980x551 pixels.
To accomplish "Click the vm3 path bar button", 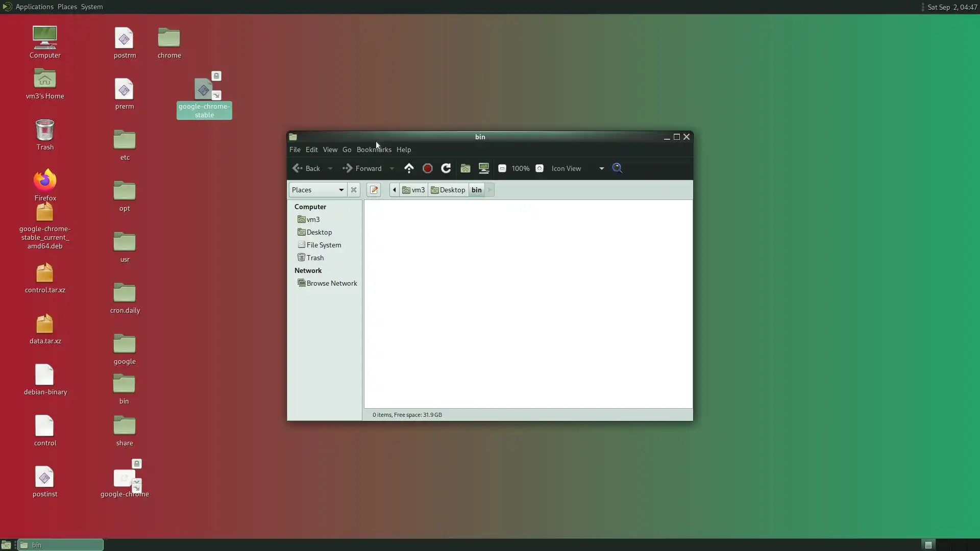I will [413, 190].
